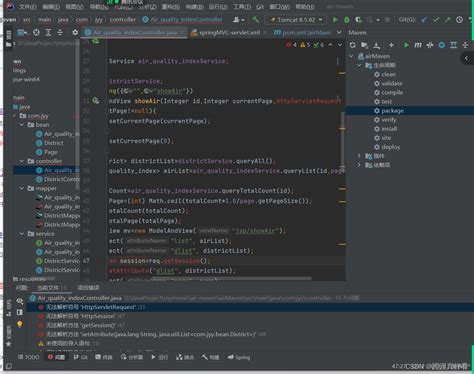This screenshot has height=374, width=474.
Task: Open the 工具(T) menu
Action: (x=242, y=7)
